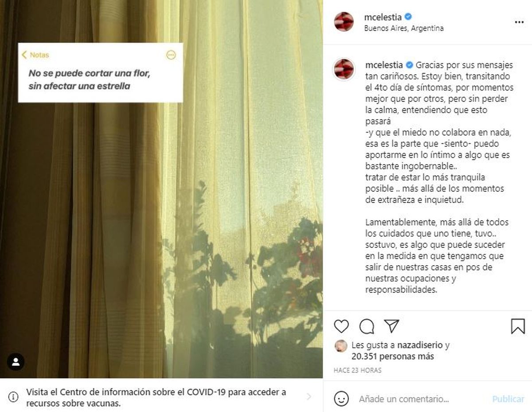This screenshot has height=412, width=532.
Task: Show tagged people icon on the photo
Action: pyautogui.click(x=16, y=362)
